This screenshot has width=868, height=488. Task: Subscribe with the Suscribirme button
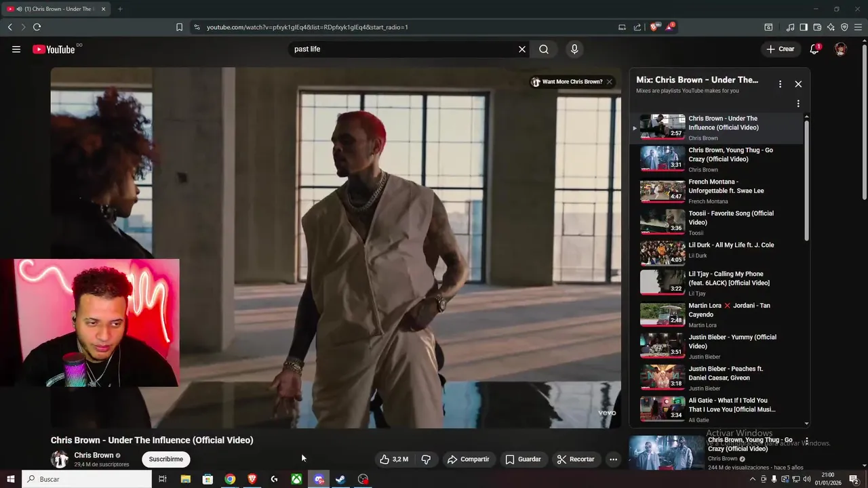point(166,459)
